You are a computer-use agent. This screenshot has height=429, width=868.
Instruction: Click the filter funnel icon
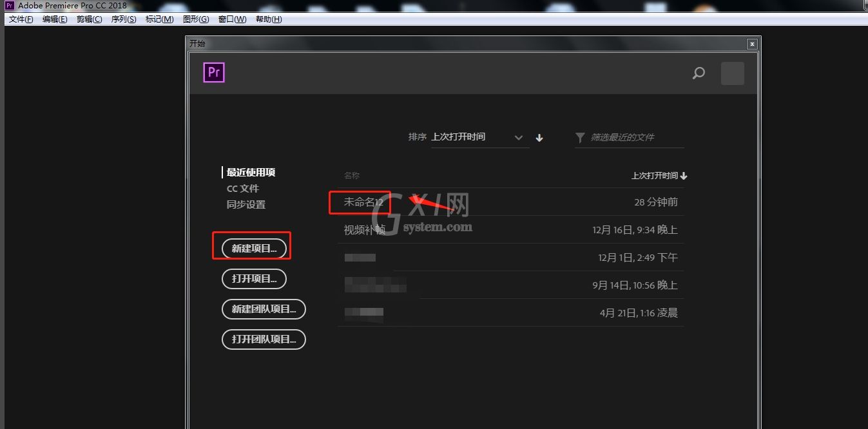tap(580, 138)
